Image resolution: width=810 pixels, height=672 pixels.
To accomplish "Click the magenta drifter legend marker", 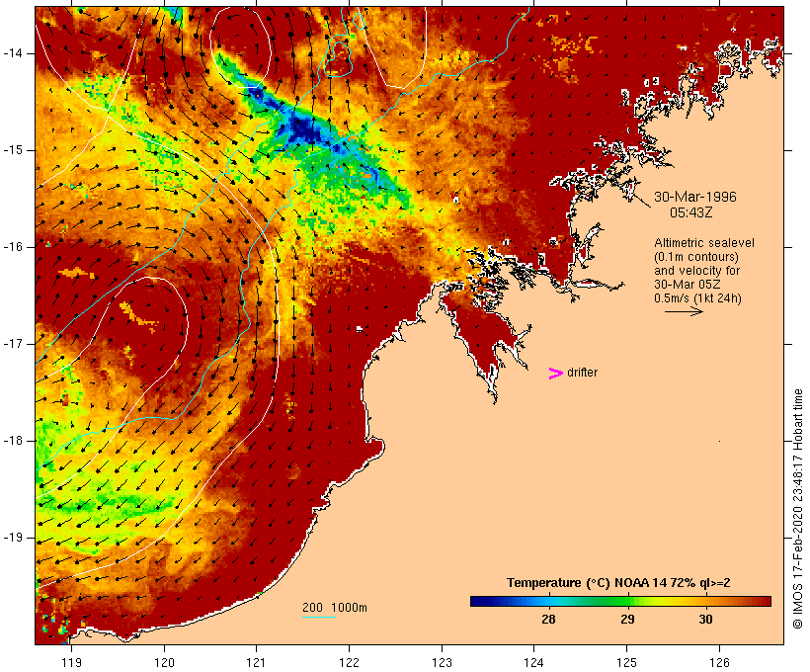I will pos(555,373).
